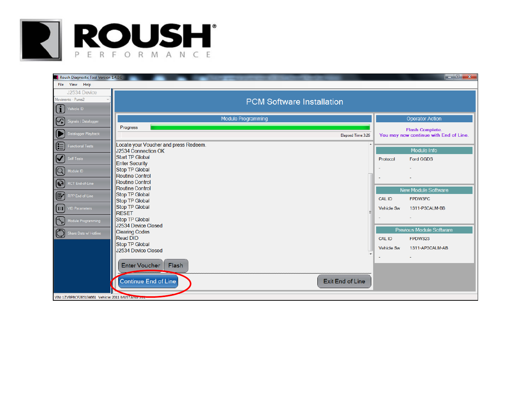This screenshot has width=532, height=399.
Task: Click the log vertical scrollbar thumb
Action: pos(371,212)
